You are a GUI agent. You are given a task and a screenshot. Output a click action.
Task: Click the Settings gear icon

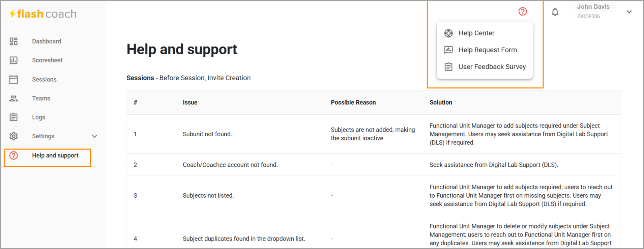(13, 136)
